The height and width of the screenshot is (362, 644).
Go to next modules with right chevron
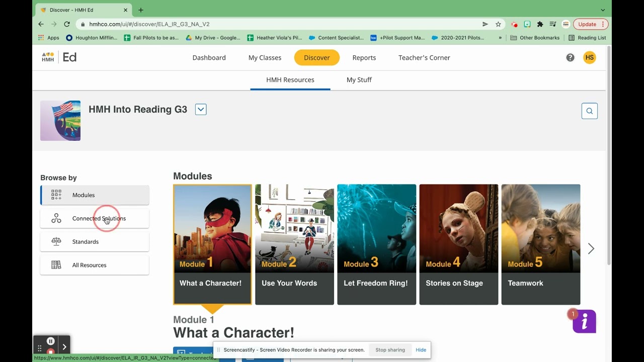tap(591, 249)
